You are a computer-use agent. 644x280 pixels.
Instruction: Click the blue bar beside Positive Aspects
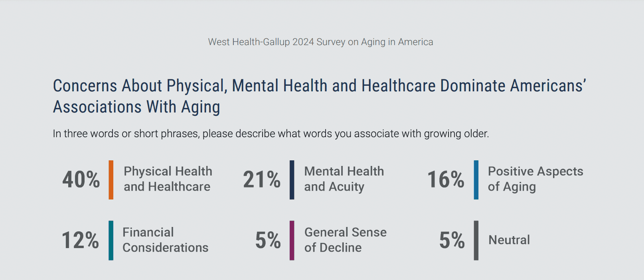[x=476, y=179]
